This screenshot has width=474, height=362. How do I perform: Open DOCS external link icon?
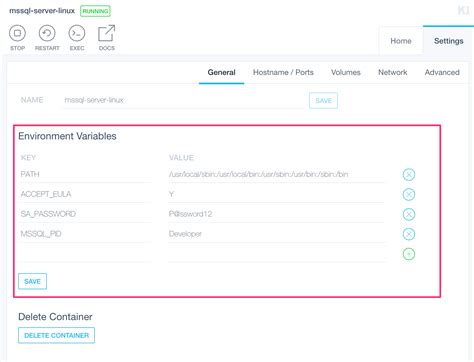(x=107, y=33)
